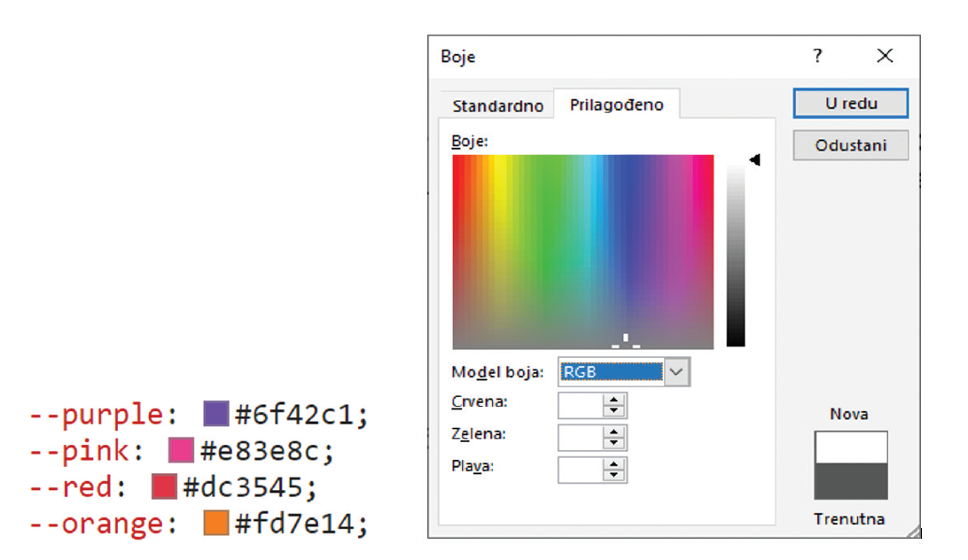Click the Odustani button
Viewport: 968px width, 560px height.
(x=850, y=145)
